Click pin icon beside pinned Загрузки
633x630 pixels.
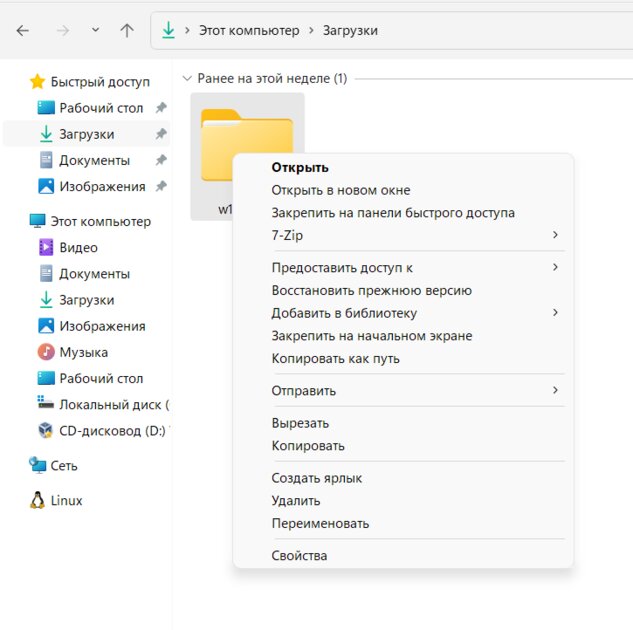coord(161,134)
